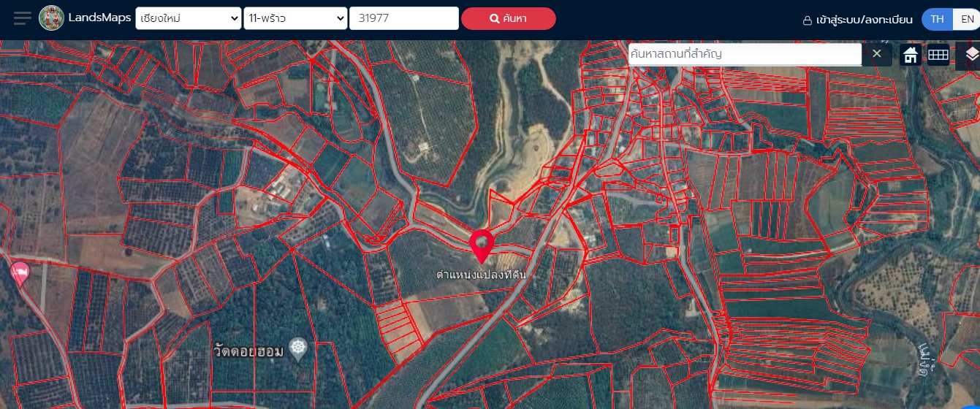Click the home icon on the map

coord(911,55)
